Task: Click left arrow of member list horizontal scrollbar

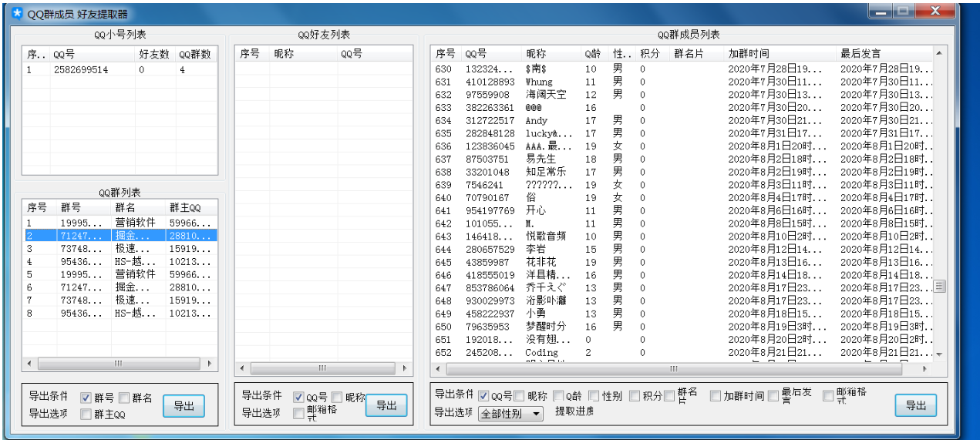Action: (437, 368)
